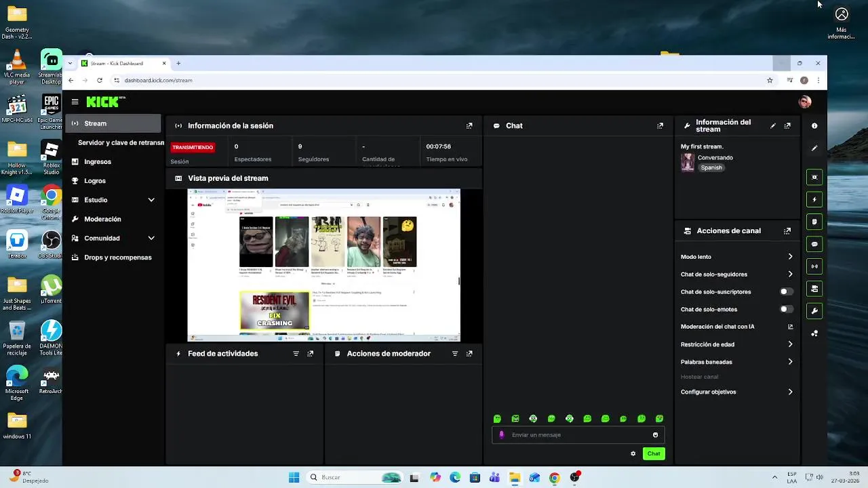The image size is (868, 488).
Task: Toggle channel actions panel in the right rail
Action: tap(814, 289)
